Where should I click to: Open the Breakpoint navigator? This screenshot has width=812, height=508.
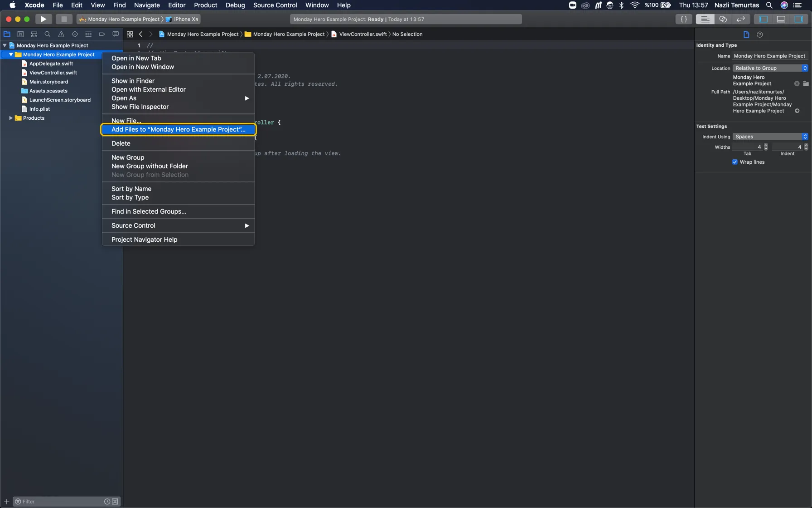click(102, 34)
